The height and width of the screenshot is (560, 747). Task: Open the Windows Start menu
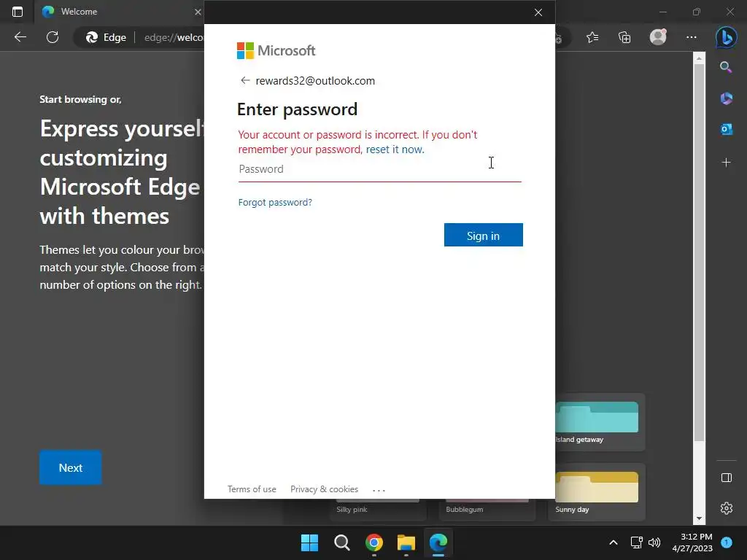pos(309,542)
